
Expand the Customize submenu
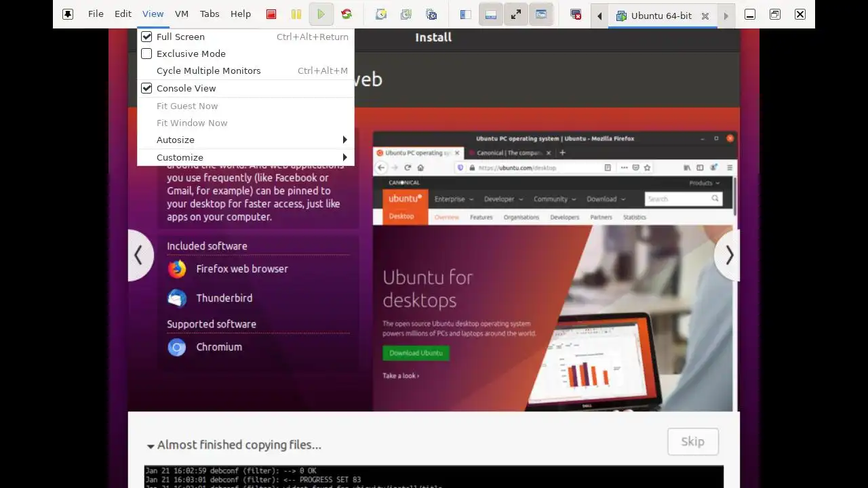245,157
